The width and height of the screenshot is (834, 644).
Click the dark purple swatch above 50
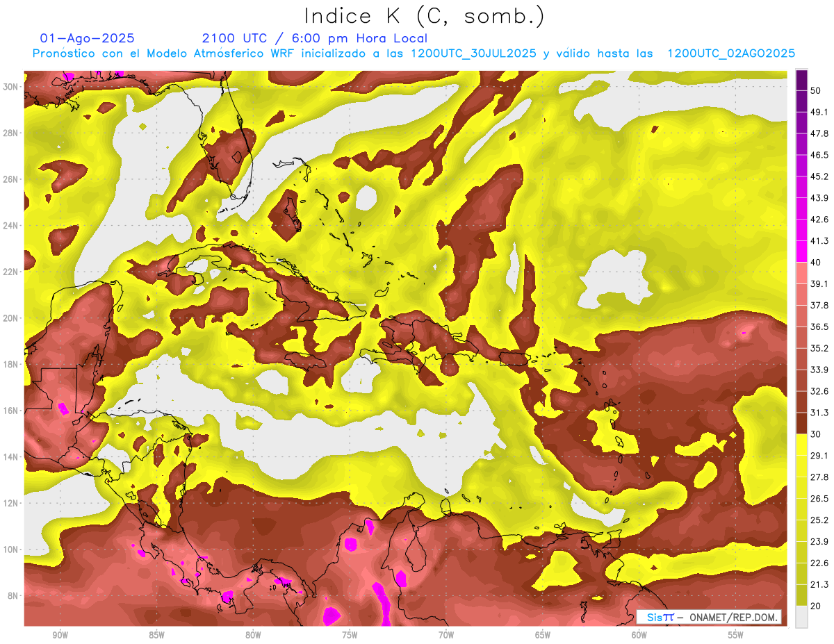pos(802,80)
